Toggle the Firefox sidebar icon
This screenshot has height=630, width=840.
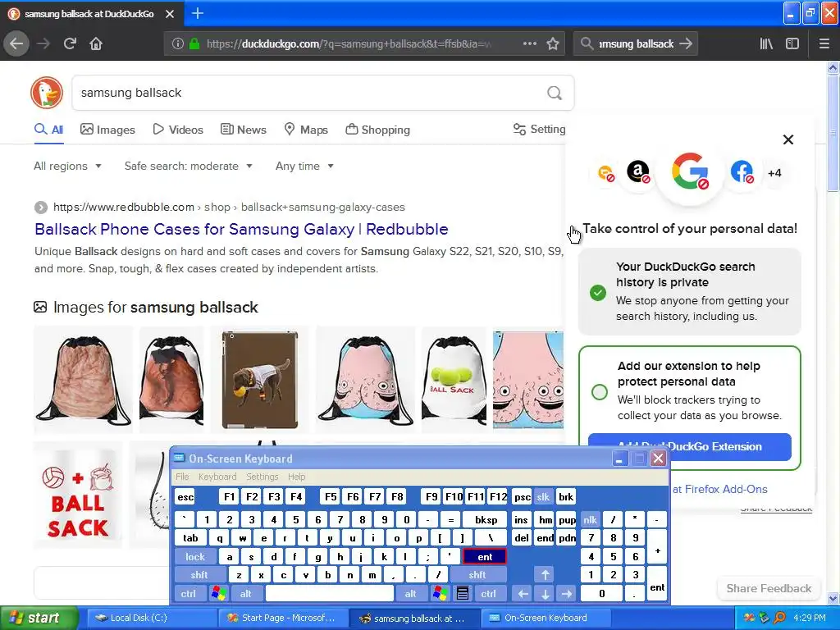coord(792,43)
